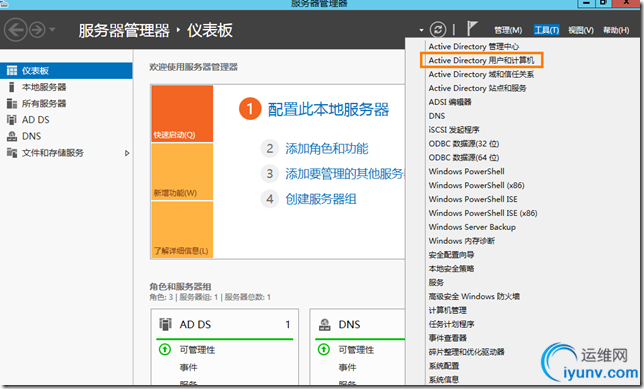Screen dimensions: 644x389
Task: Click 可管理性 in the DNS tile
Action: coord(356,350)
